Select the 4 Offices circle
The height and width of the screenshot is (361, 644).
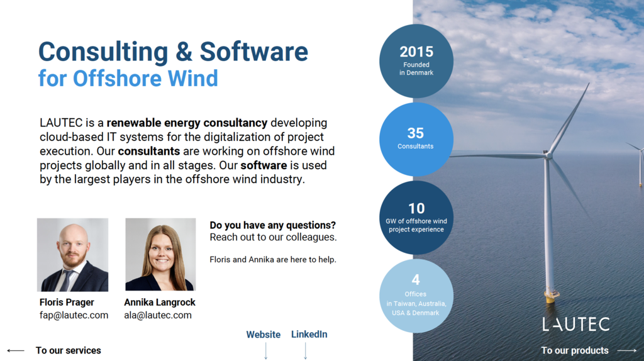[416, 296]
